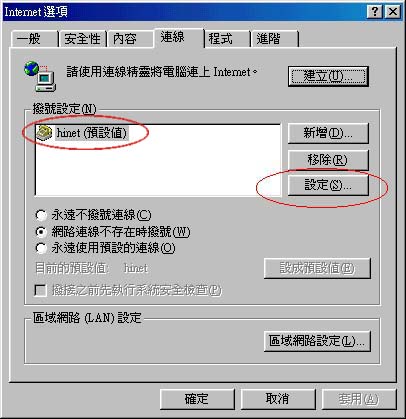Select 網路連線不存在時撥號 radio option
Image resolution: width=406 pixels, height=419 pixels.
tap(41, 231)
